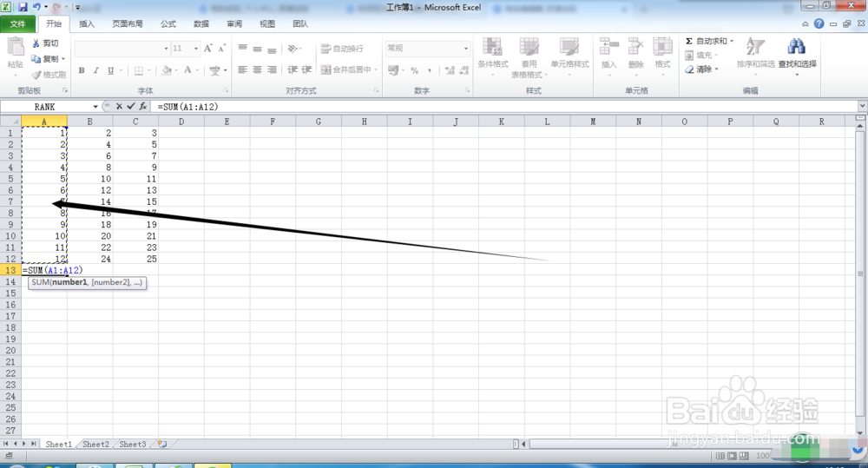Open Find and Select (查找和选择) binoculars
This screenshot has height=468, width=868.
click(x=797, y=55)
